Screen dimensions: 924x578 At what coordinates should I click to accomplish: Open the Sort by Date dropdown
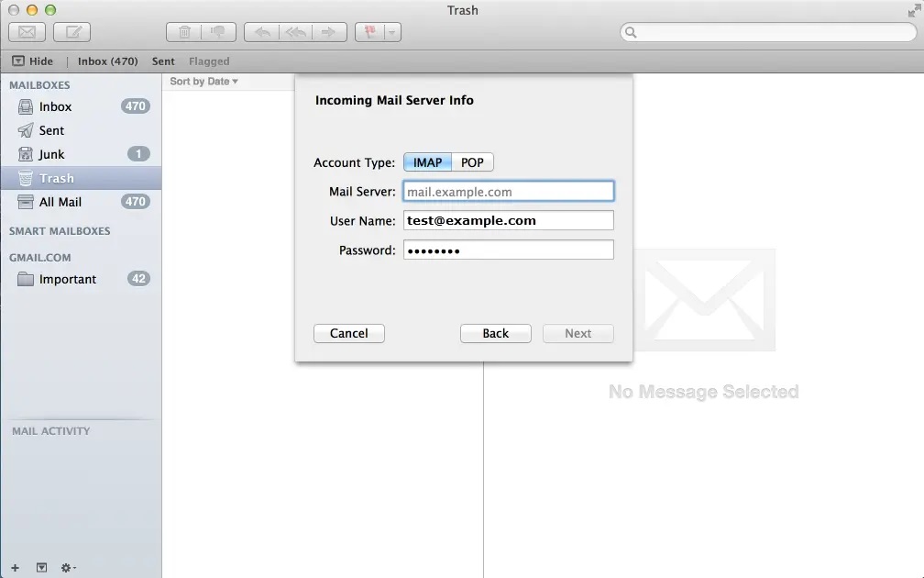click(x=203, y=82)
